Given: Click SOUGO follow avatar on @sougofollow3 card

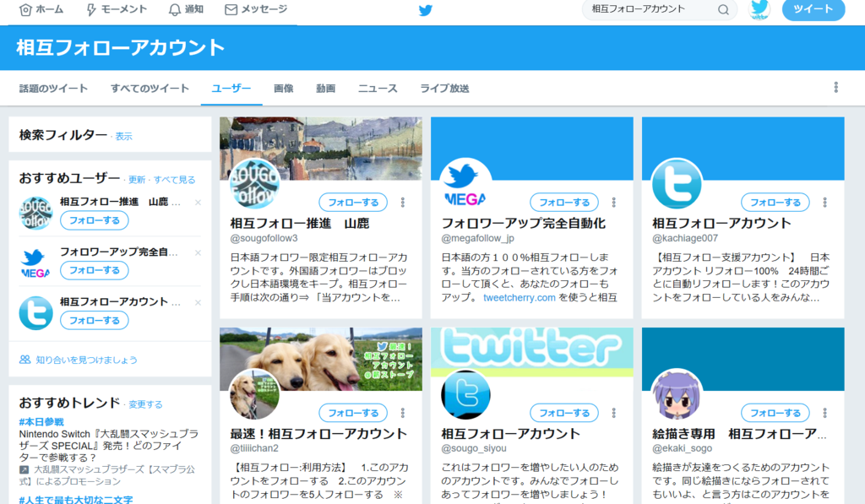Looking at the screenshot, I should (254, 184).
